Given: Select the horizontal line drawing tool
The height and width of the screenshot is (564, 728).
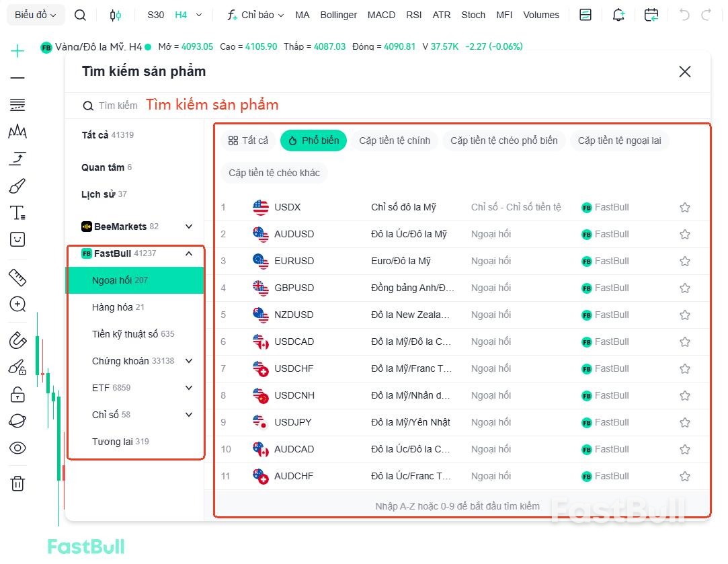Looking at the screenshot, I should click(x=17, y=77).
